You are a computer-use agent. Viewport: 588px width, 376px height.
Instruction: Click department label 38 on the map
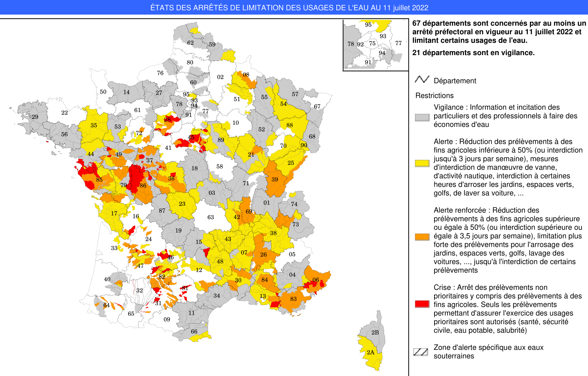pos(273,233)
